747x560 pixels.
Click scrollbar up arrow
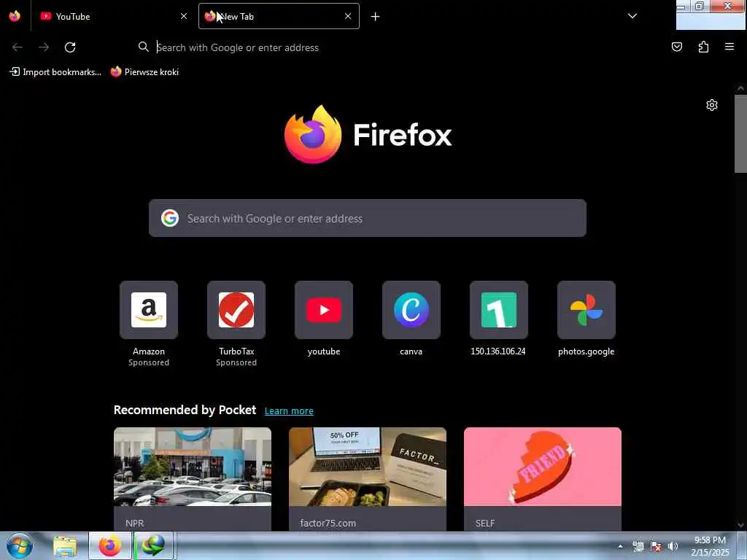(740, 89)
